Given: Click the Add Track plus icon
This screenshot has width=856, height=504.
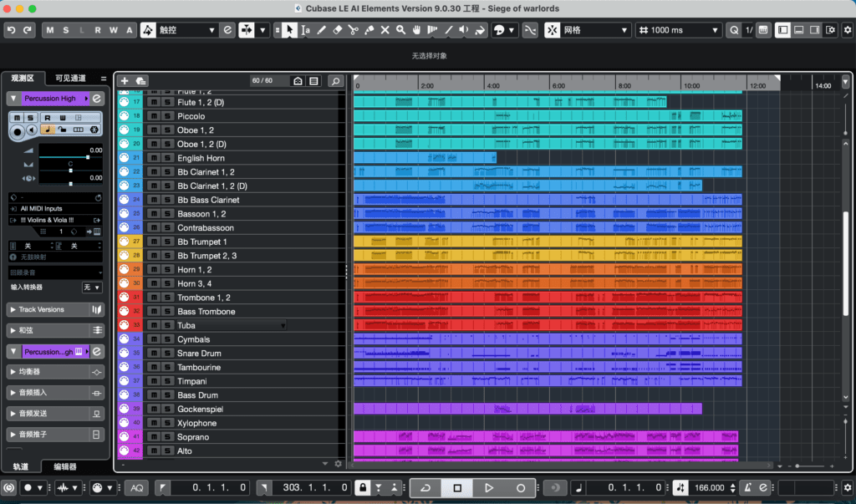Looking at the screenshot, I should [x=125, y=81].
